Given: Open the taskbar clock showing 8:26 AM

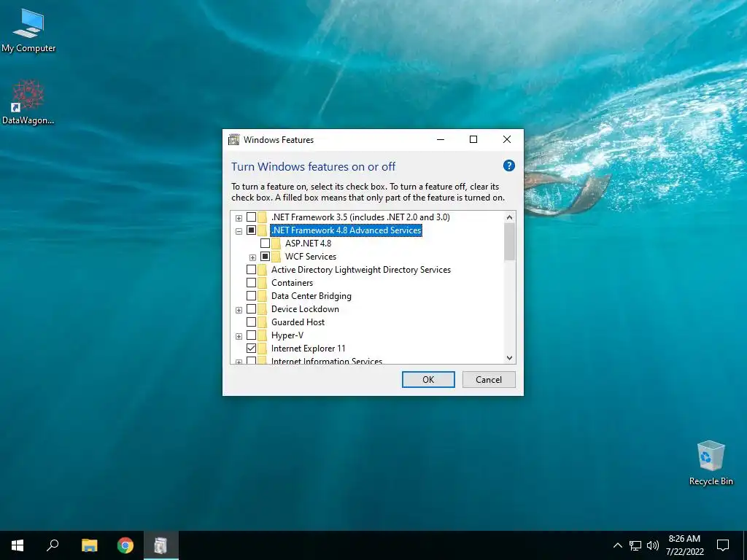Looking at the screenshot, I should click(x=684, y=545).
